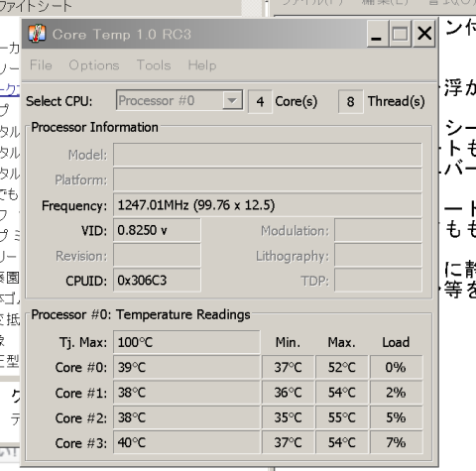Select the VID value 0.8250 v
Viewport: 476px width, 471px height.
(157, 230)
